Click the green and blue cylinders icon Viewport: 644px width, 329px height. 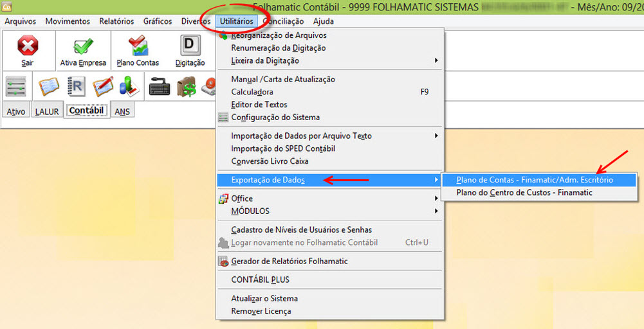coord(131,87)
